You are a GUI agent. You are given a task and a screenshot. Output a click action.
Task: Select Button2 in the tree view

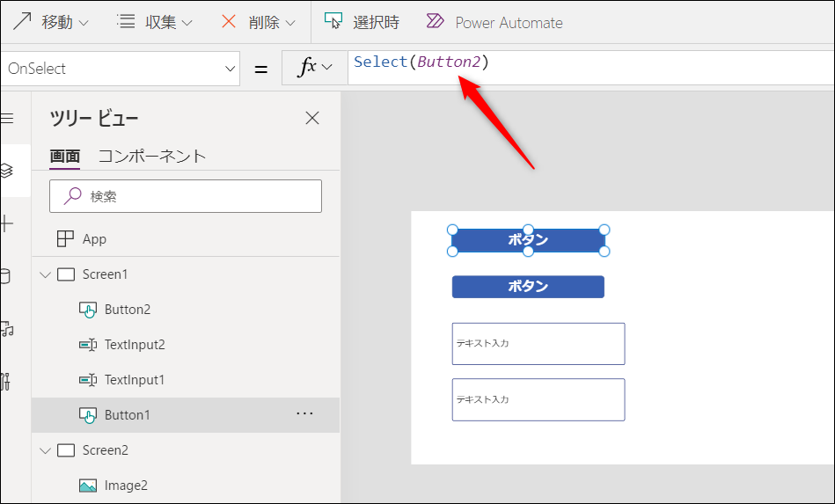[128, 310]
